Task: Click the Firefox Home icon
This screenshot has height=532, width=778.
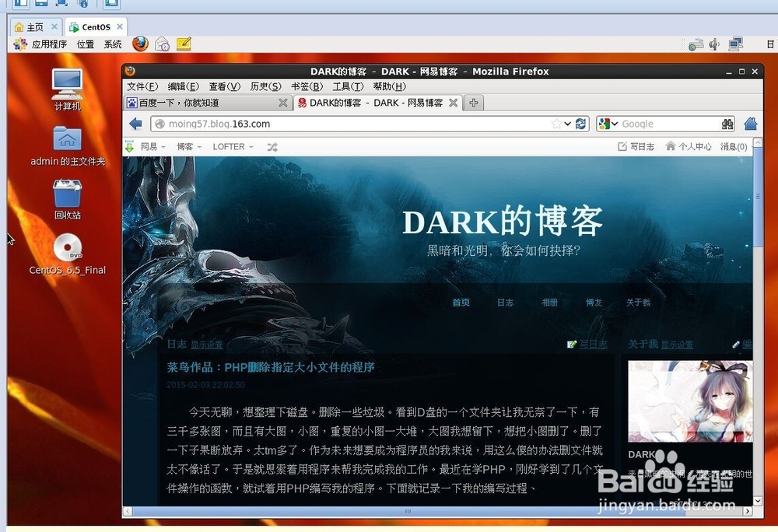Action: point(750,123)
